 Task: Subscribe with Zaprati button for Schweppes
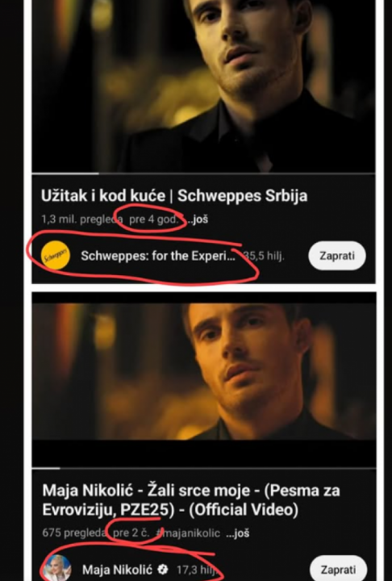click(337, 256)
